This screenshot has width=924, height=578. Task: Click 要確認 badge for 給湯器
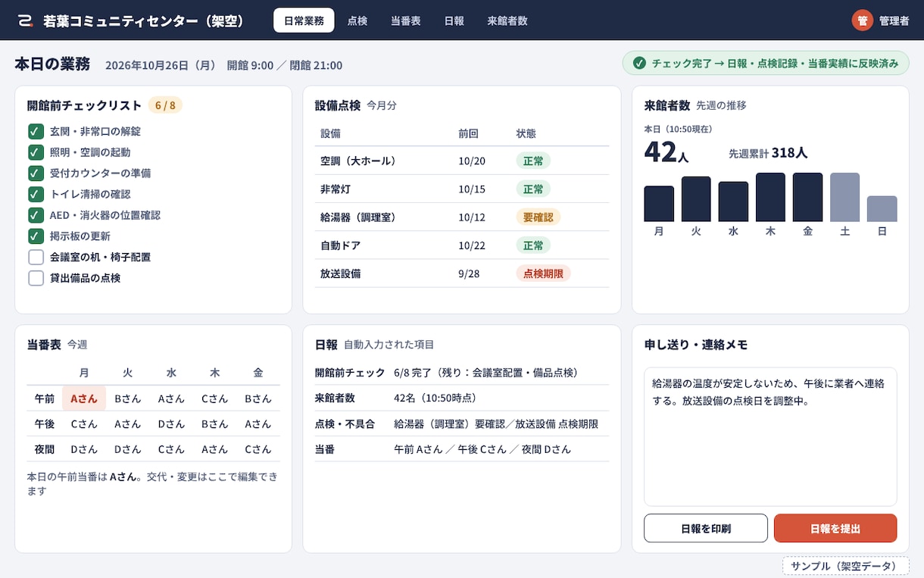(x=538, y=217)
